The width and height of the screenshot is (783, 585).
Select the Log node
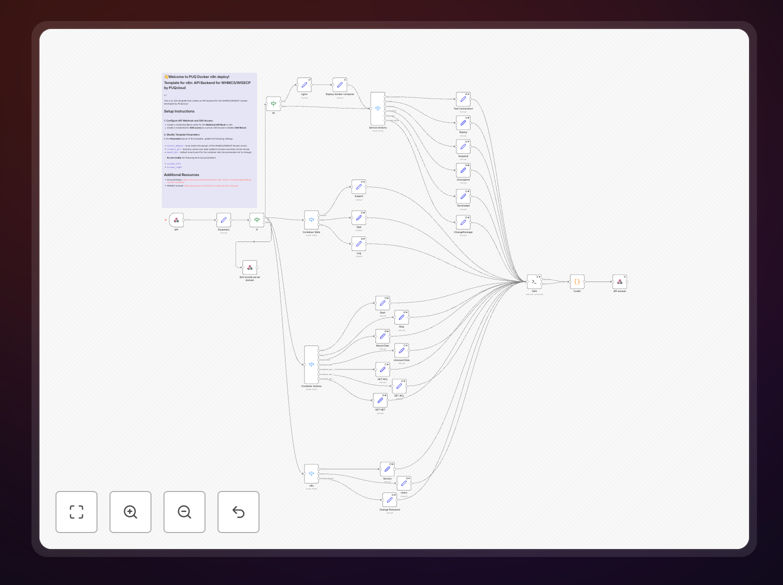coord(359,244)
